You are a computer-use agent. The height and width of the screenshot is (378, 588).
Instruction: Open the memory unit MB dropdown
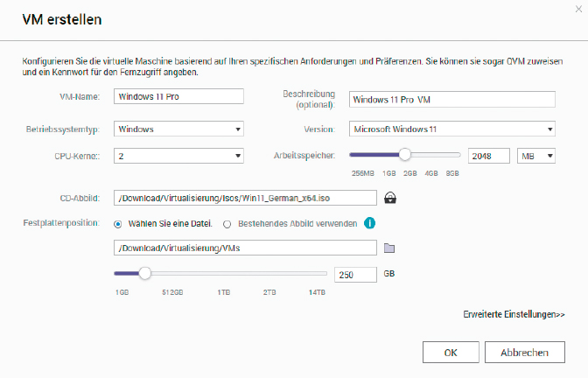point(536,156)
